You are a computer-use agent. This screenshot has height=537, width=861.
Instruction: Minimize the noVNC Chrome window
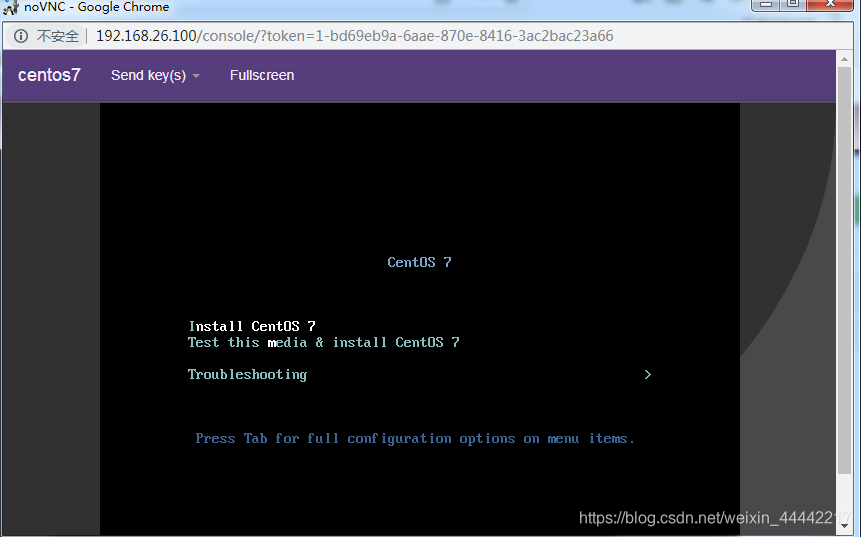coord(765,4)
